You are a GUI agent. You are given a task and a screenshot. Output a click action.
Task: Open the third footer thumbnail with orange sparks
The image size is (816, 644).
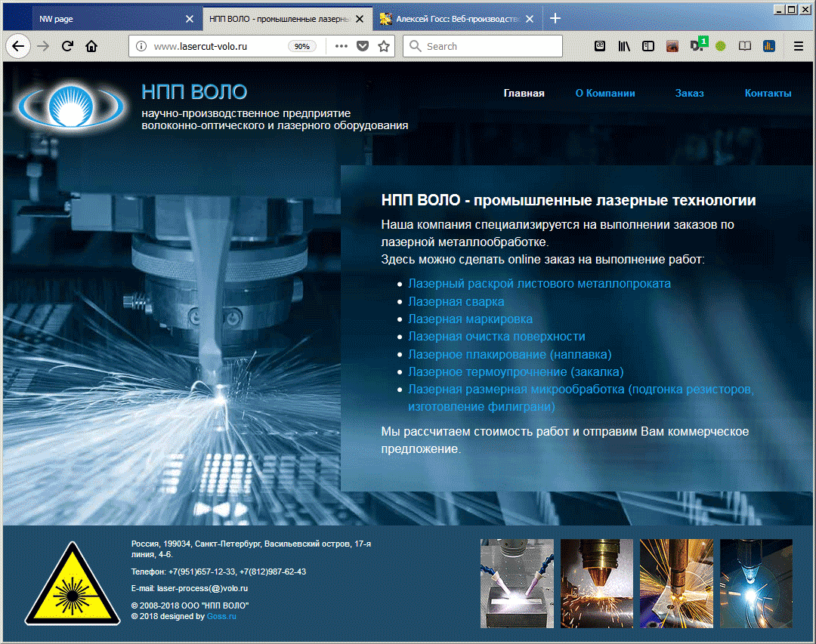click(x=676, y=584)
